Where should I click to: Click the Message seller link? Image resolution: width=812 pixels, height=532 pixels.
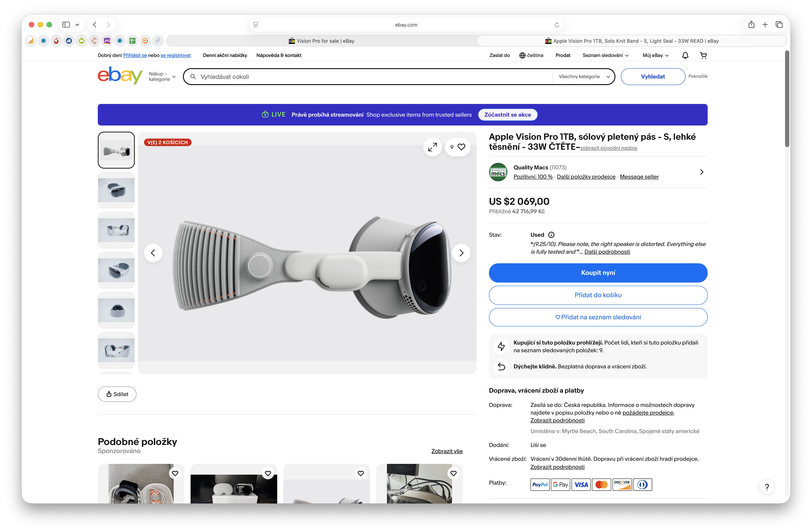(x=639, y=177)
